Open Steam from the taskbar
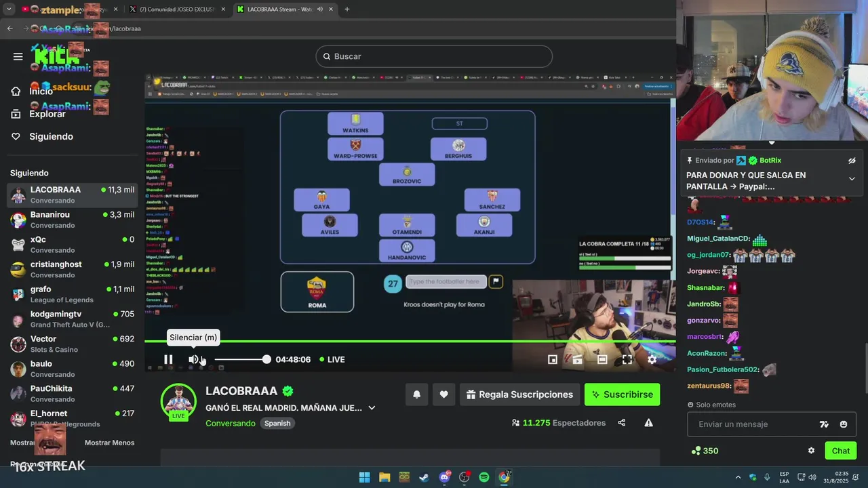Screen dimensions: 868x488 424,477
